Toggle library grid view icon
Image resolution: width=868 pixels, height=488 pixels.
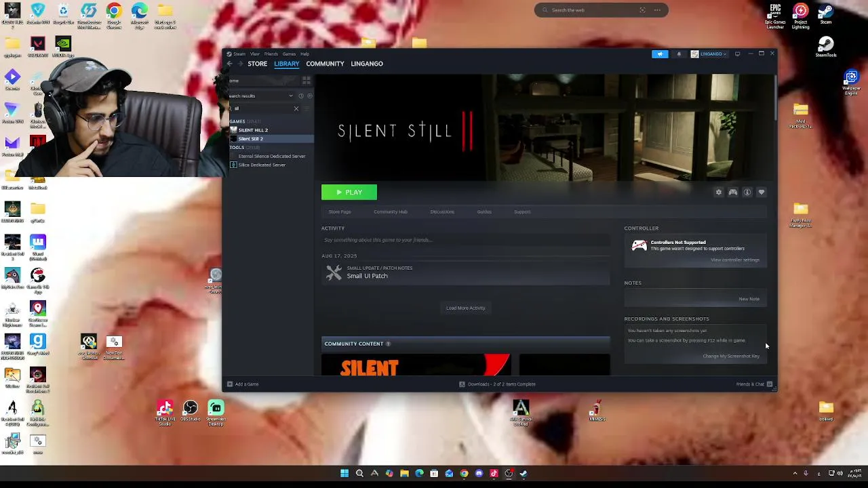pos(307,81)
